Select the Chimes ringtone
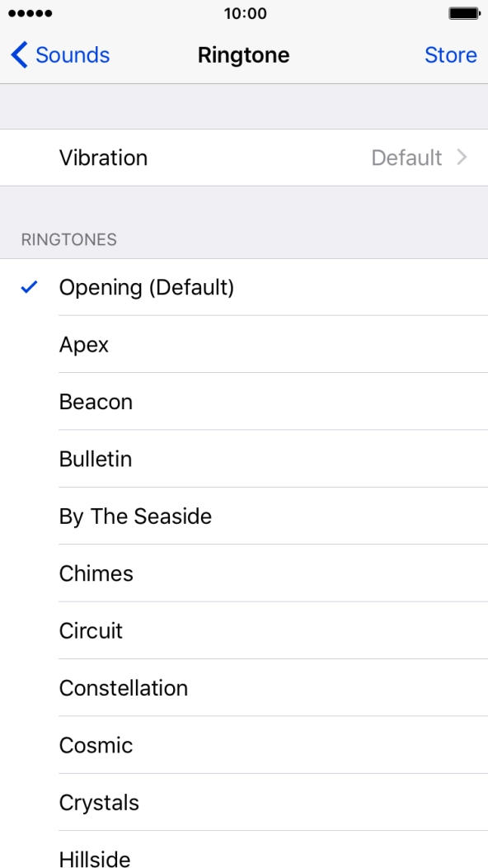488x868 pixels. pos(96,573)
